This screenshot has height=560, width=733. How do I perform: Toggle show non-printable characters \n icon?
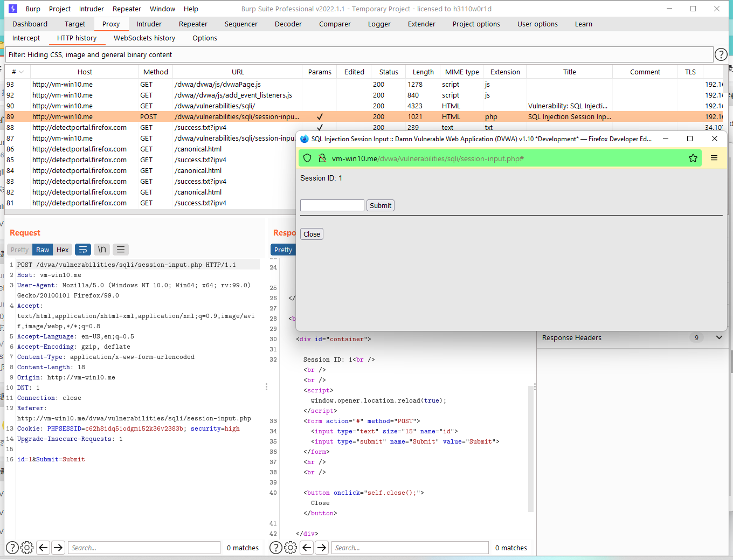(x=102, y=250)
